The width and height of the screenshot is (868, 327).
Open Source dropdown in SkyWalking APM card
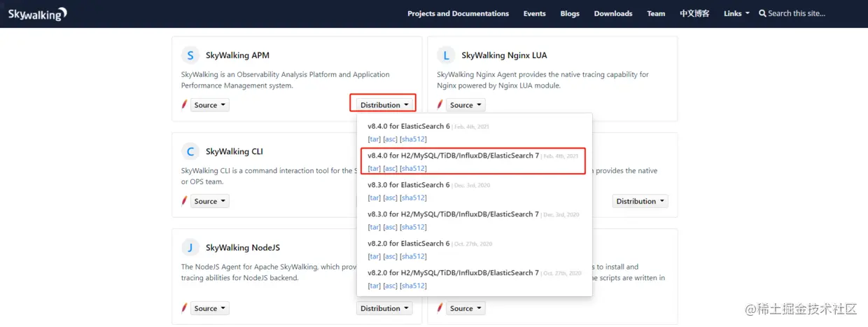209,105
